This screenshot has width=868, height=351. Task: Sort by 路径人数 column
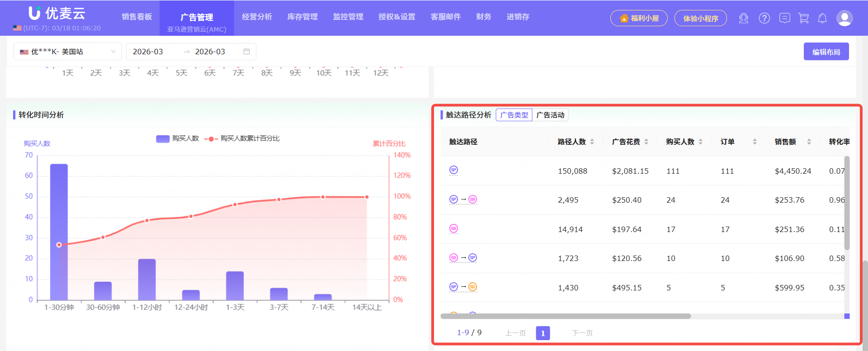click(592, 142)
